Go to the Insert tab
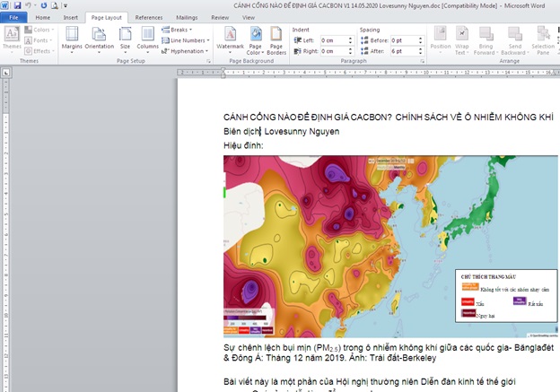Viewport: 560px width, 392px height. 70,17
